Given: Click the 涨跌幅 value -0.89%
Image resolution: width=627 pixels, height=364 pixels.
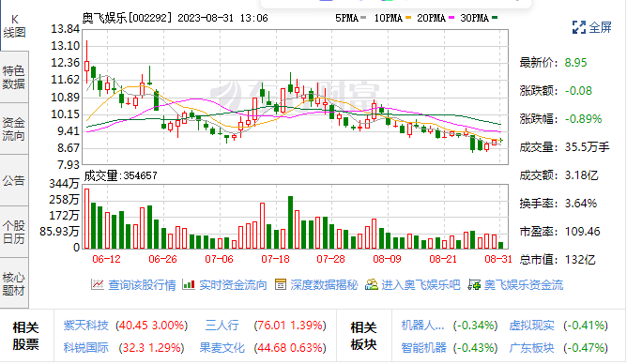Looking at the screenshot, I should click(584, 118).
